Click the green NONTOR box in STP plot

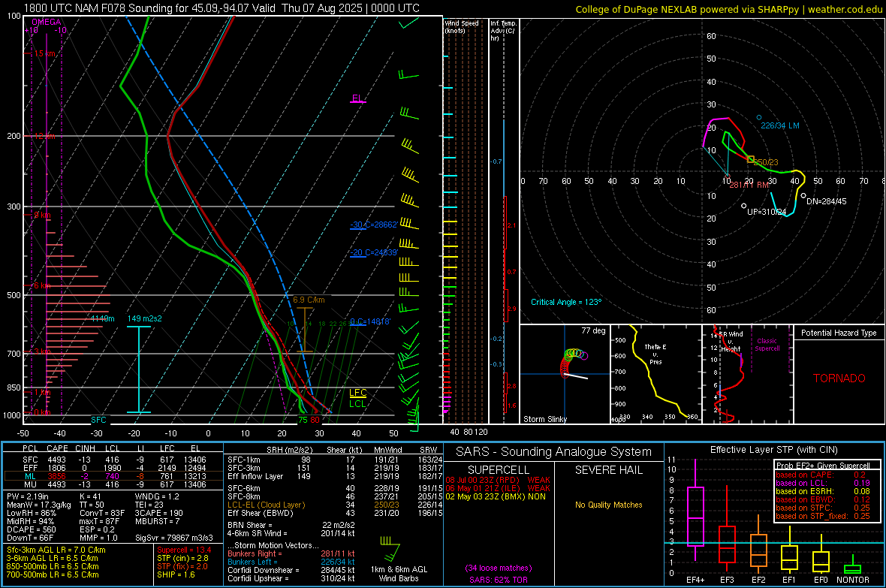852,568
